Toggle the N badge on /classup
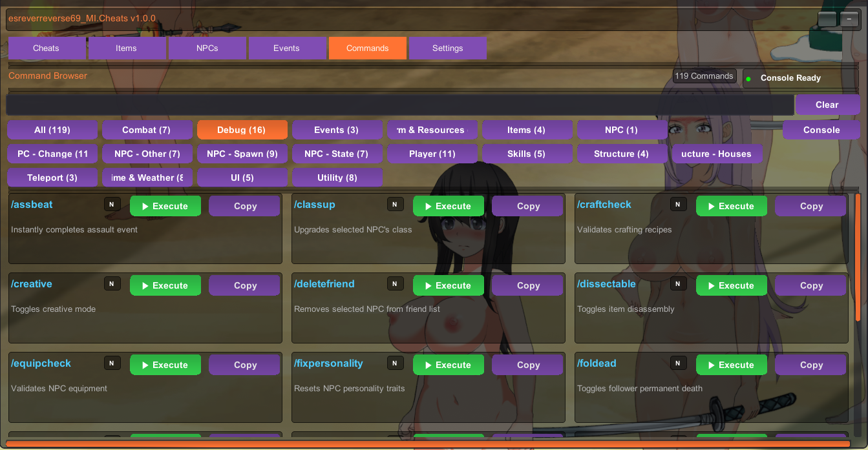This screenshot has width=868, height=450. coord(395,204)
